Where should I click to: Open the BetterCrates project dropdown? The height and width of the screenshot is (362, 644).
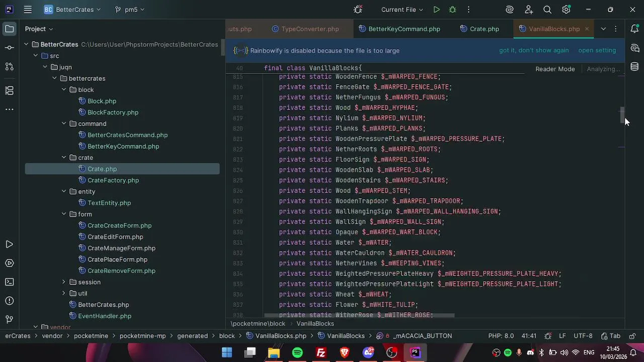[x=72, y=10]
